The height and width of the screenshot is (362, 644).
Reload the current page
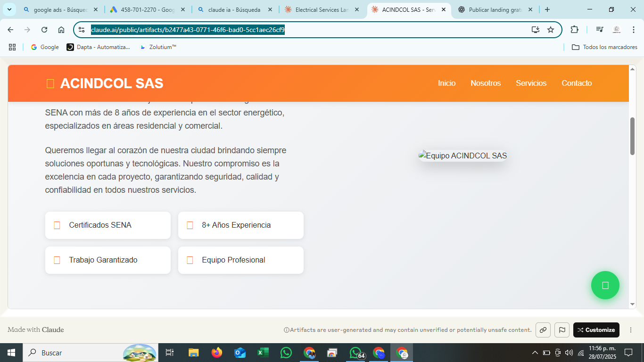point(44,30)
